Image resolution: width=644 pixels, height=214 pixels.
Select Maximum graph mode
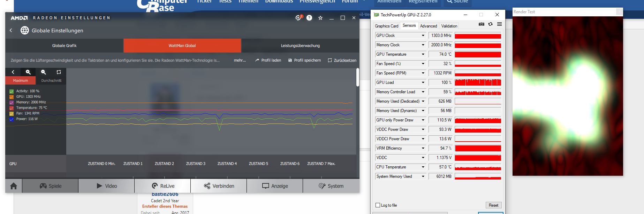(x=21, y=80)
